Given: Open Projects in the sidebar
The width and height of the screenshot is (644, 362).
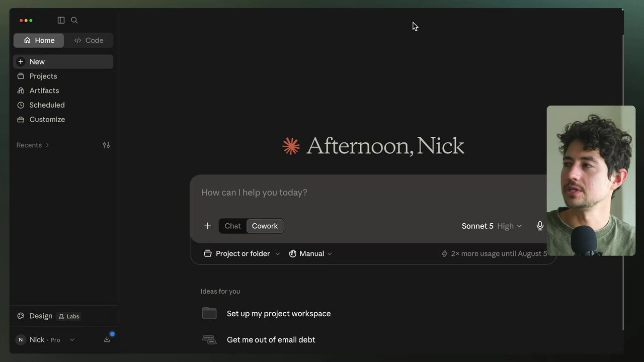Looking at the screenshot, I should click(63, 76).
